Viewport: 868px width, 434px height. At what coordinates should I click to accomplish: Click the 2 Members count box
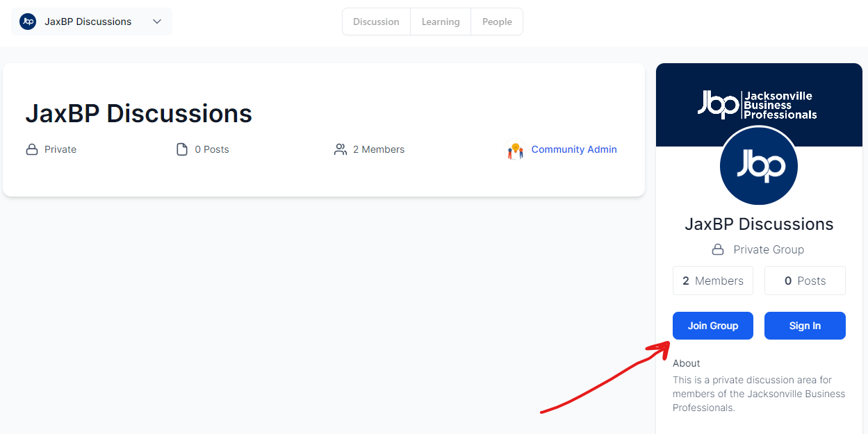pyautogui.click(x=713, y=281)
